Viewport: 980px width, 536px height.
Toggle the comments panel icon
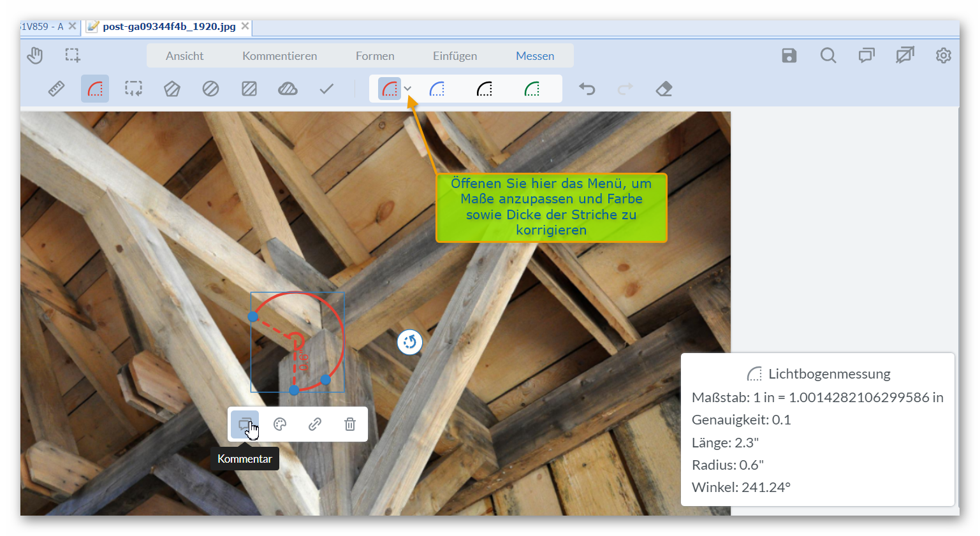pos(866,56)
